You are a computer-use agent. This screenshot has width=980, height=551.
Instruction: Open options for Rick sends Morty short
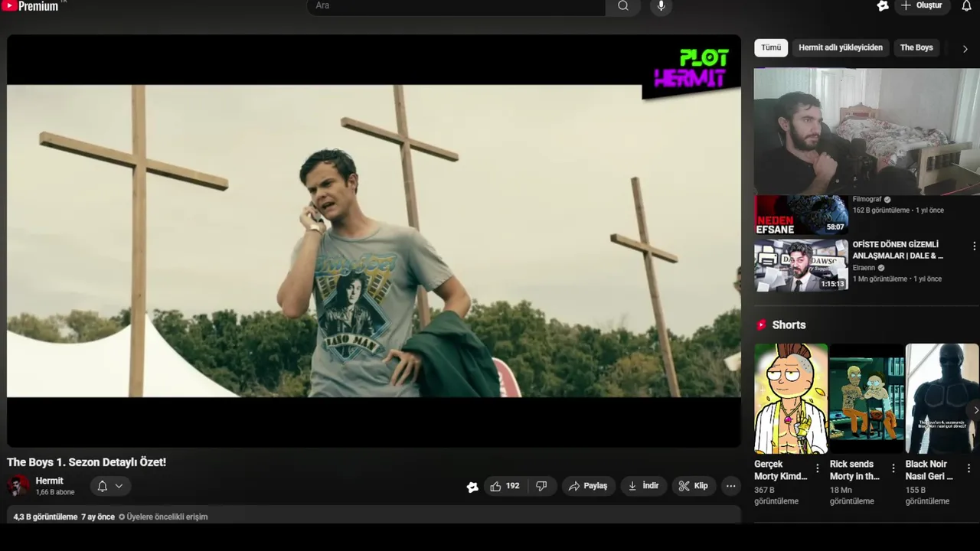click(893, 468)
